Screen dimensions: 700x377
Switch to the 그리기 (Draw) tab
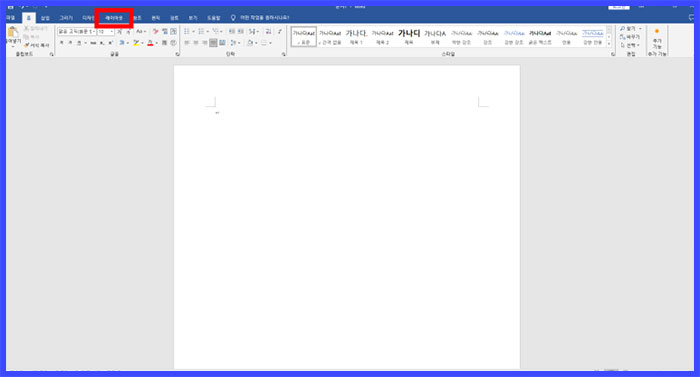coord(66,18)
